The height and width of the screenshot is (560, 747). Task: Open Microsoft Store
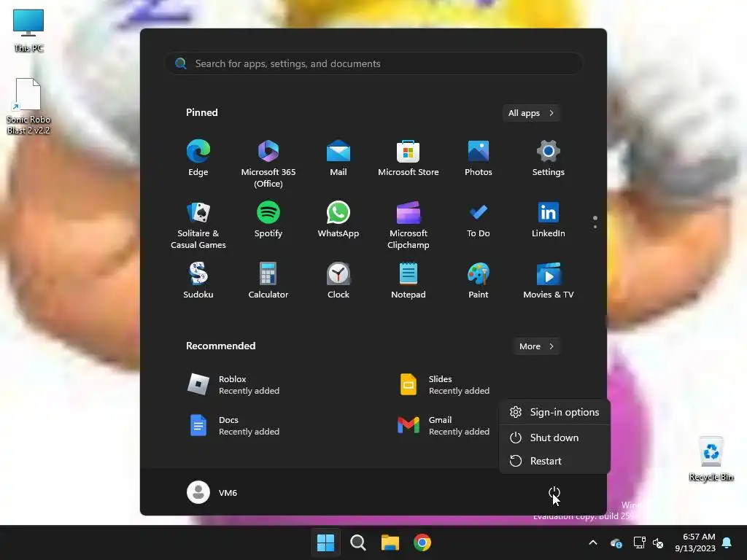click(409, 158)
